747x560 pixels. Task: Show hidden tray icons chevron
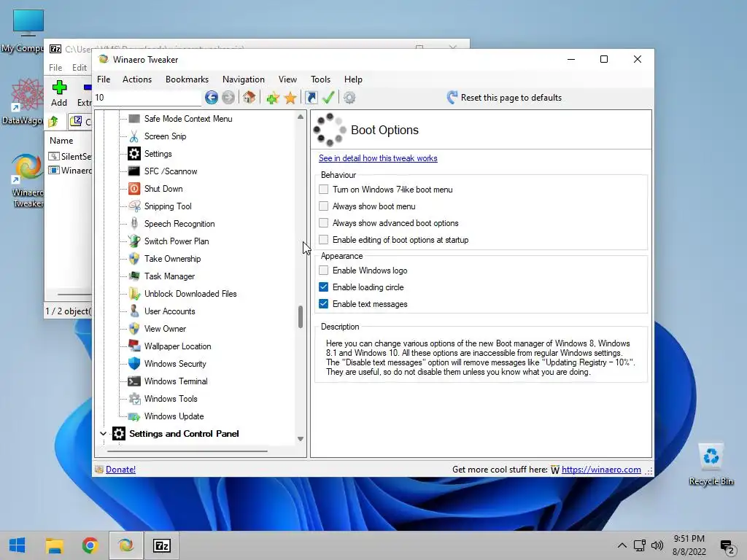622,545
